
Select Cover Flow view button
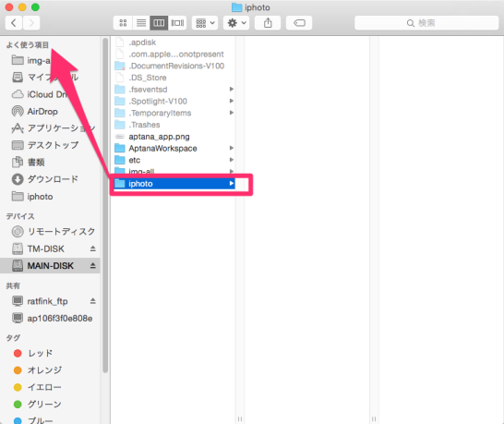(x=177, y=23)
